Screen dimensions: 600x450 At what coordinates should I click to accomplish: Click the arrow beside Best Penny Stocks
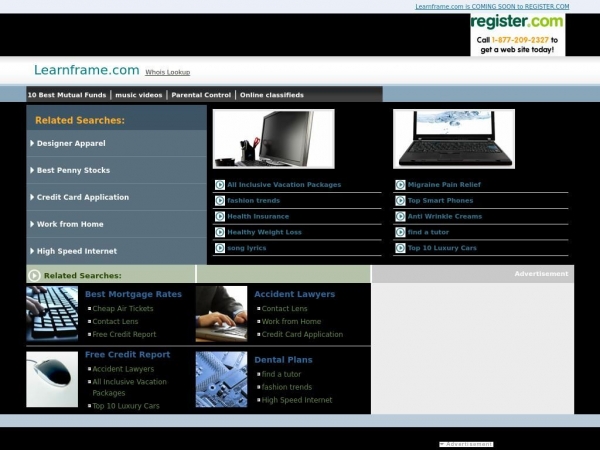click(32, 170)
